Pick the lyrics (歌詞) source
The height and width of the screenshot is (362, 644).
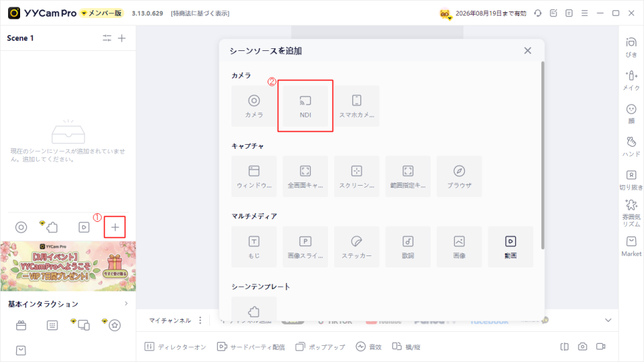tap(408, 246)
